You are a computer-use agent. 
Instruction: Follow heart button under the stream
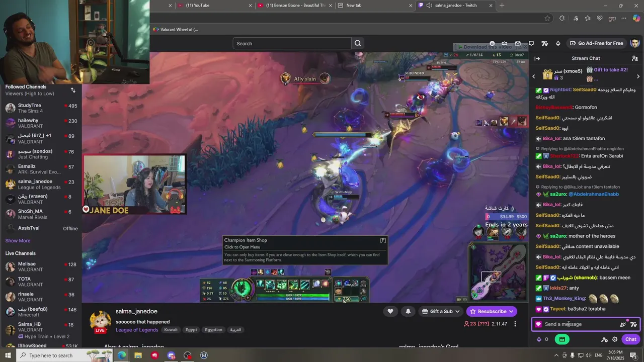coord(390,311)
